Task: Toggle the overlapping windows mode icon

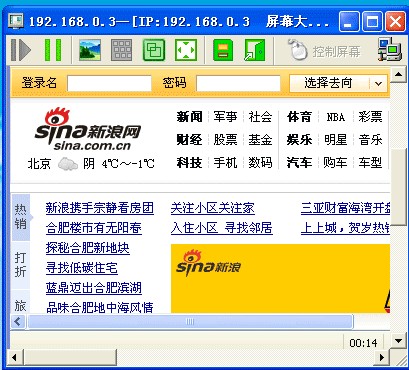Action: pyautogui.click(x=154, y=50)
